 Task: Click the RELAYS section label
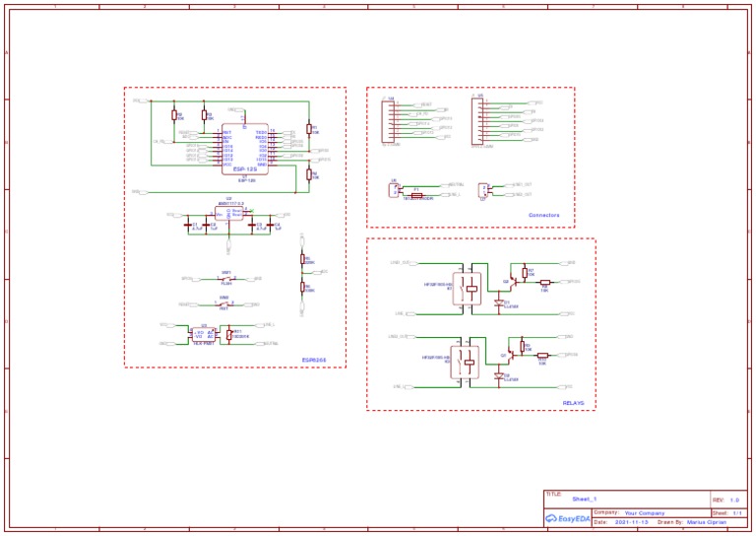[x=573, y=403]
